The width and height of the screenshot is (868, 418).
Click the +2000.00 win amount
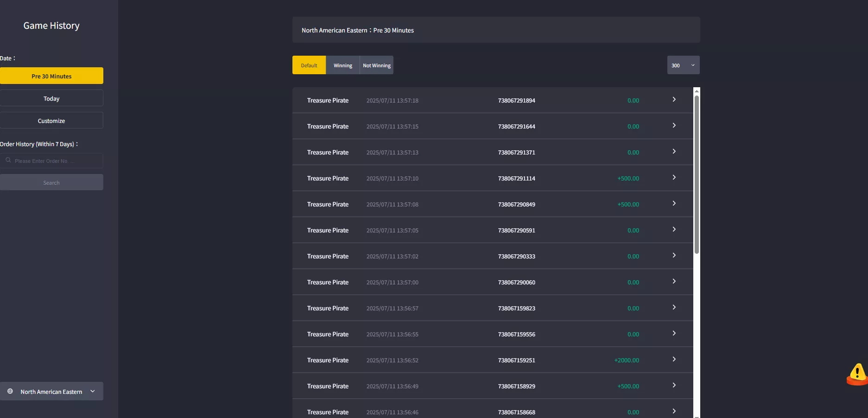627,360
